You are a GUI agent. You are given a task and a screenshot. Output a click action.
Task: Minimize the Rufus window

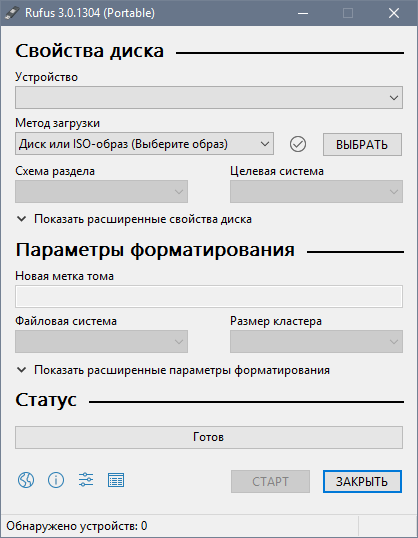(303, 13)
